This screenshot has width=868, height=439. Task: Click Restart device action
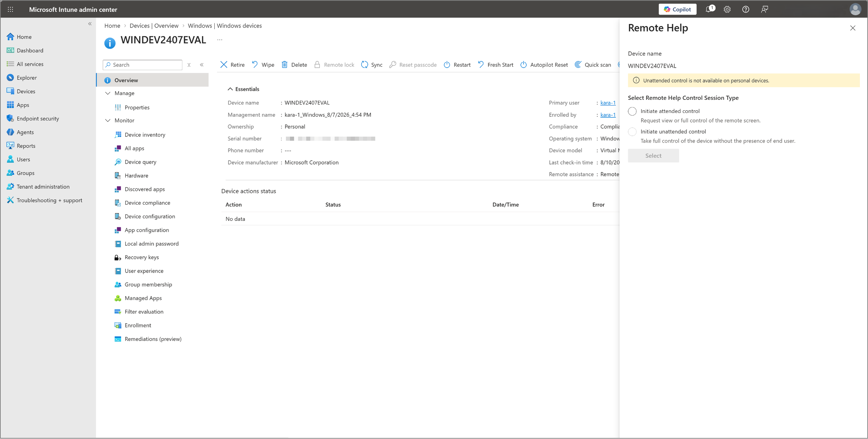pyautogui.click(x=457, y=65)
